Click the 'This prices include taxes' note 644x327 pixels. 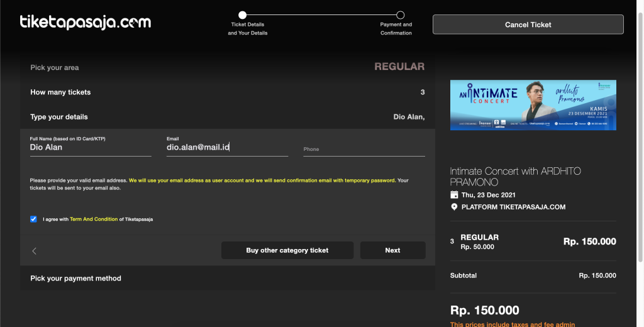point(513,324)
